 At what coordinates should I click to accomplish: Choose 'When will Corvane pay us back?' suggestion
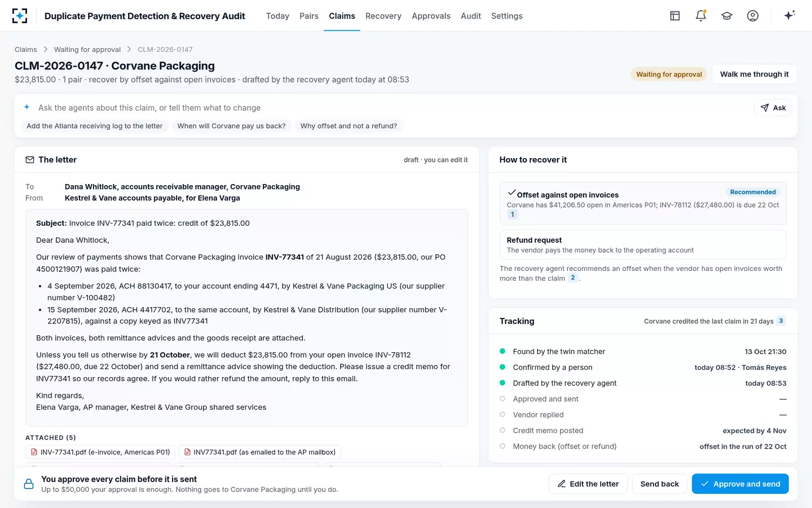[232, 126]
